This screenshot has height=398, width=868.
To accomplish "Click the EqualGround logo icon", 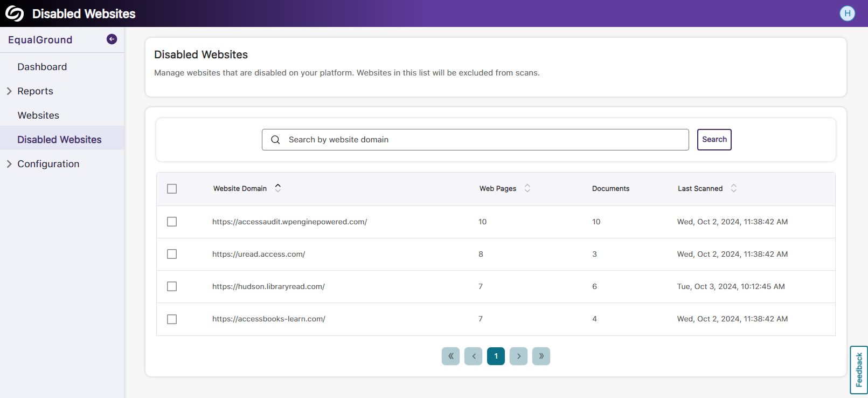I will coord(15,13).
